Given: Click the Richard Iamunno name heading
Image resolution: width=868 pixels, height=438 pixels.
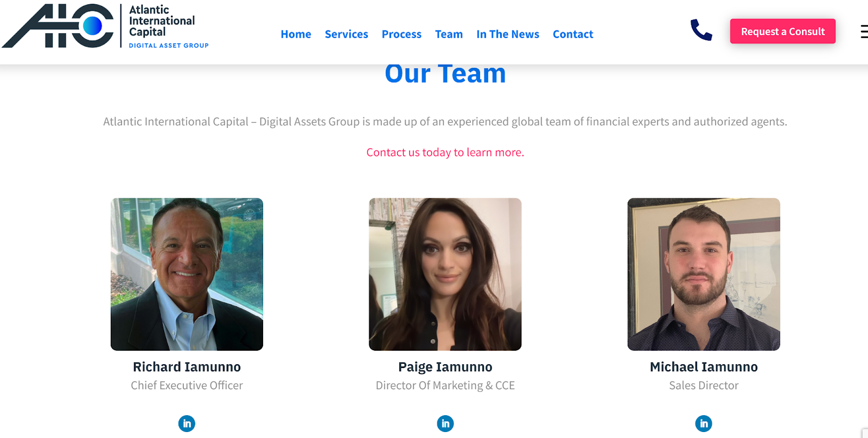Looking at the screenshot, I should (187, 367).
